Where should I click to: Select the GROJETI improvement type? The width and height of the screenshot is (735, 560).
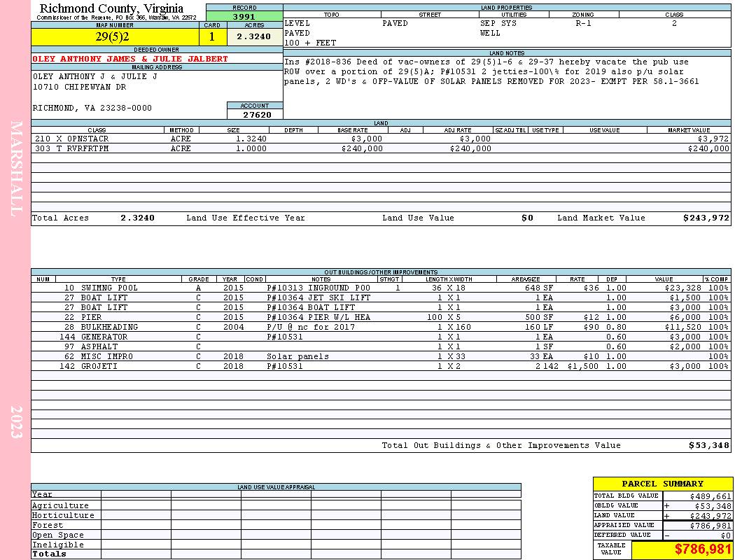pos(99,367)
